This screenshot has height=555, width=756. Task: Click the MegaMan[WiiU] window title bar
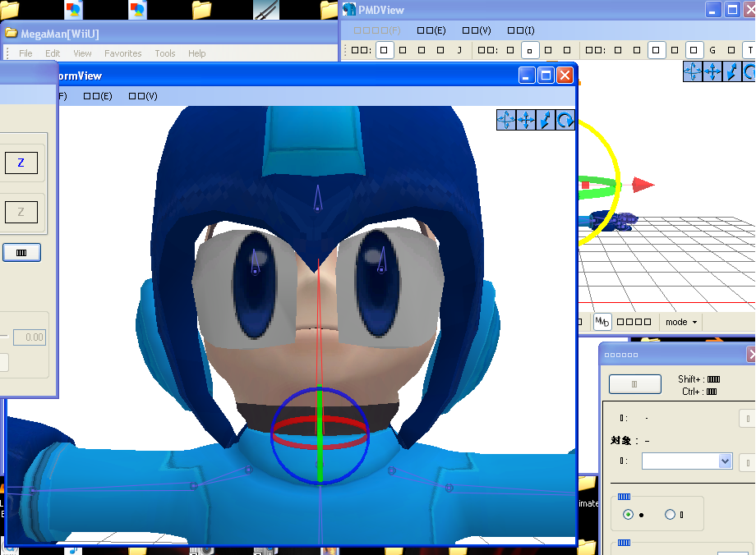click(171, 33)
